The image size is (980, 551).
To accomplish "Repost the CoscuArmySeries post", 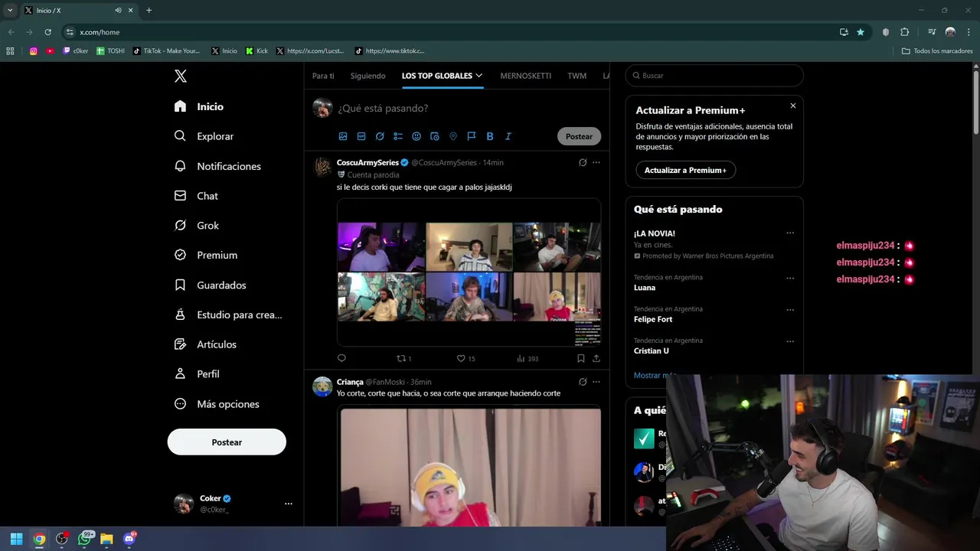I will 403,358.
